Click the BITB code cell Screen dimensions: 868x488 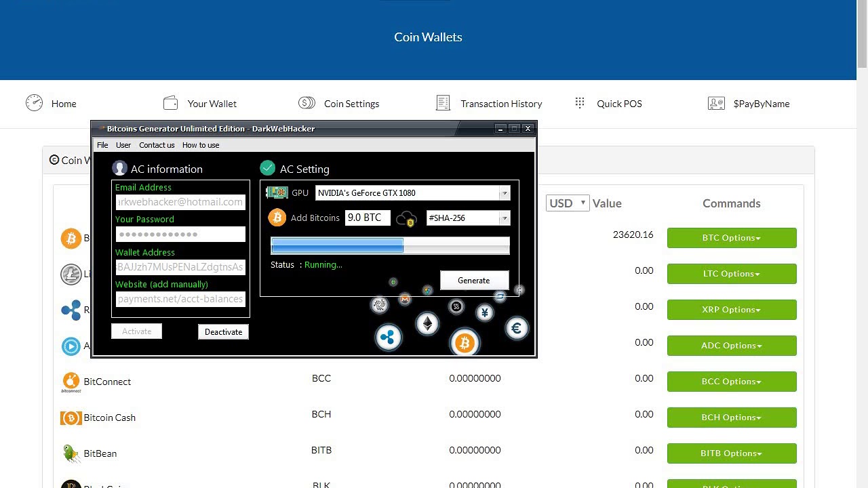click(x=321, y=450)
